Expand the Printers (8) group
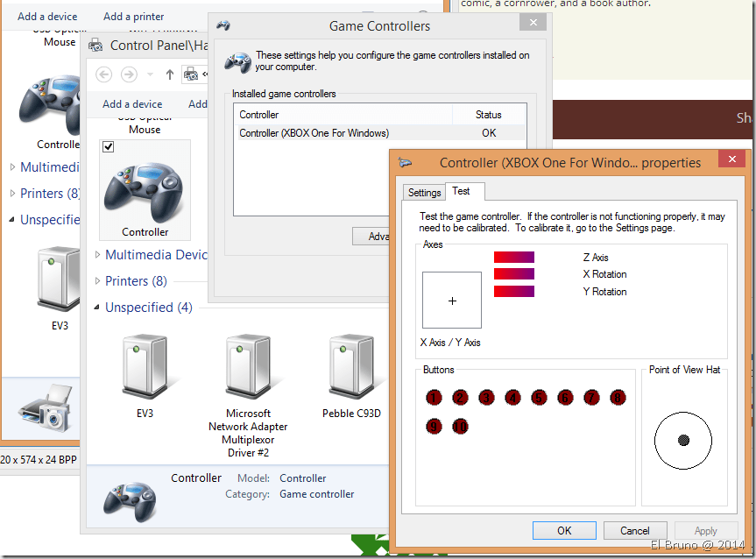The image size is (756, 559). click(x=98, y=281)
